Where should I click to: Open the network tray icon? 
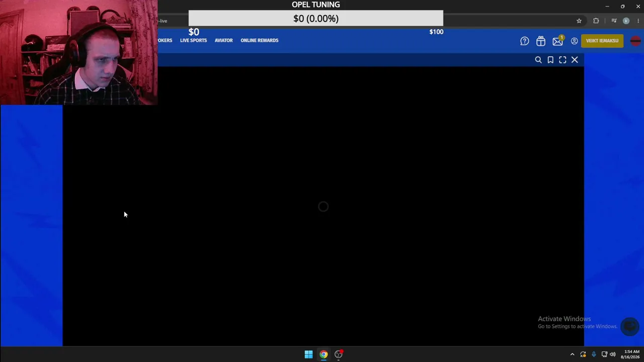[604, 354]
